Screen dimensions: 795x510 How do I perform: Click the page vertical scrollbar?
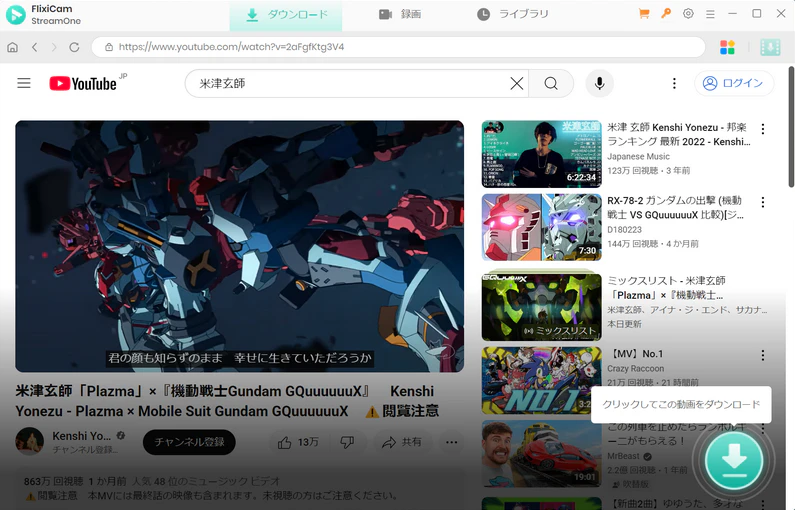[791, 127]
